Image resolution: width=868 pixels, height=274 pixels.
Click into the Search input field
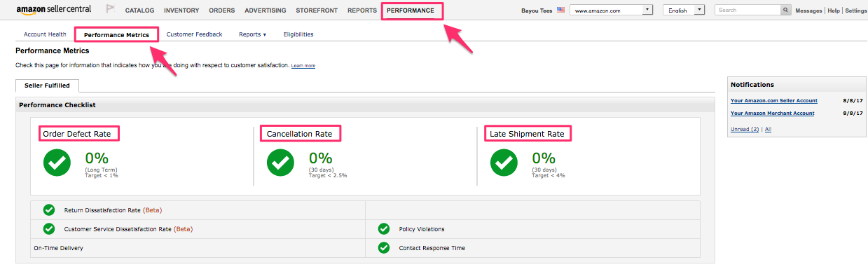[x=748, y=11]
